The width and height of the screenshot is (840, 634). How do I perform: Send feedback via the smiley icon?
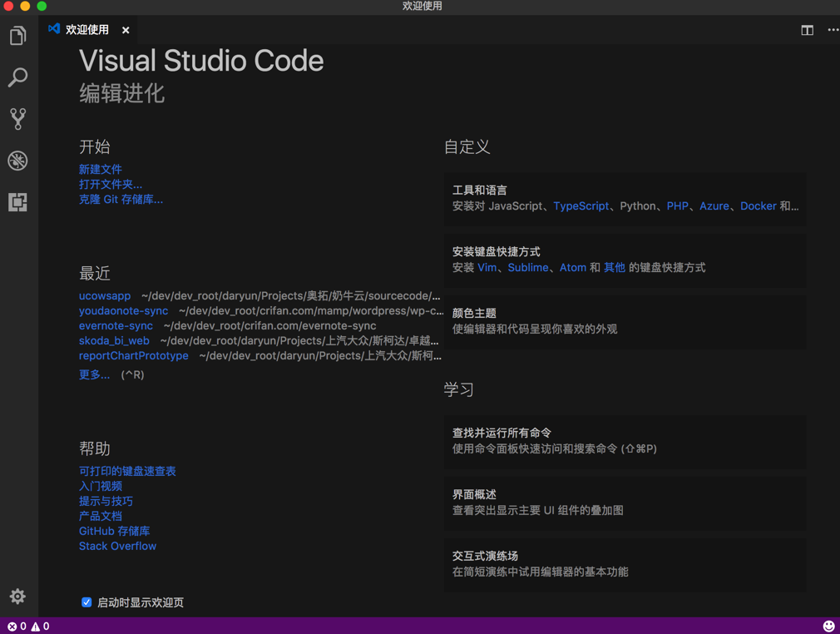click(828, 626)
